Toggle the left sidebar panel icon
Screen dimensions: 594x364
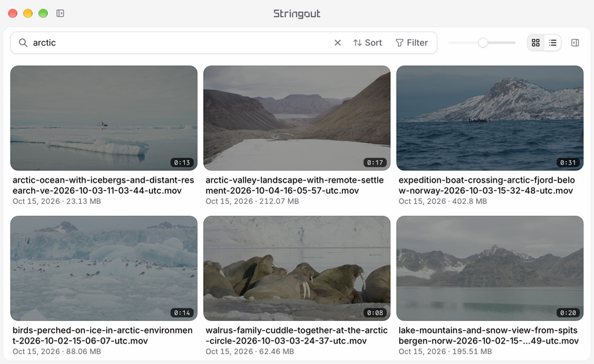(60, 13)
